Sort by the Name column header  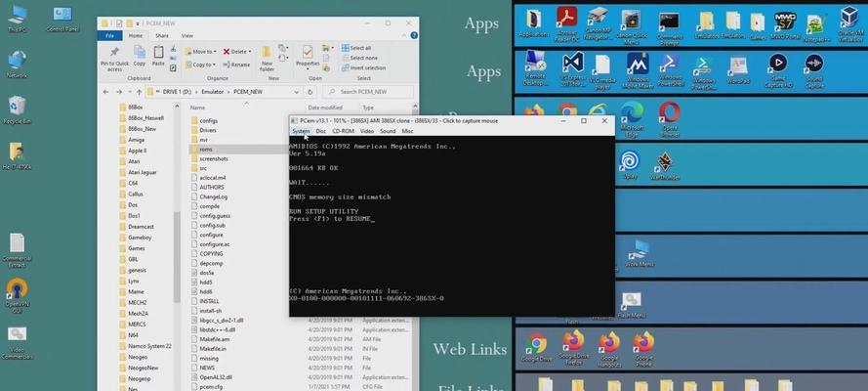click(197, 108)
